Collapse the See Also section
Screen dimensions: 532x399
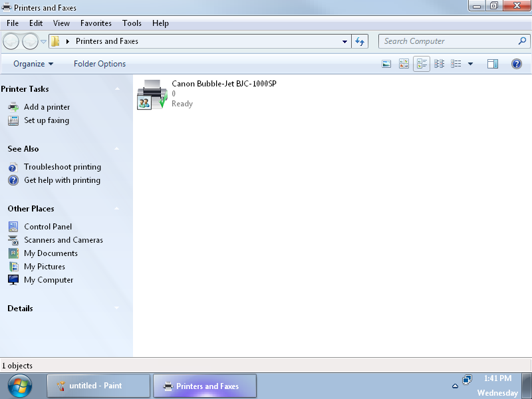pyautogui.click(x=117, y=148)
